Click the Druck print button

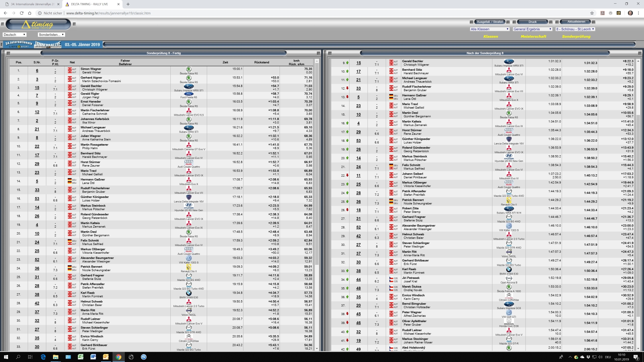coord(532,22)
